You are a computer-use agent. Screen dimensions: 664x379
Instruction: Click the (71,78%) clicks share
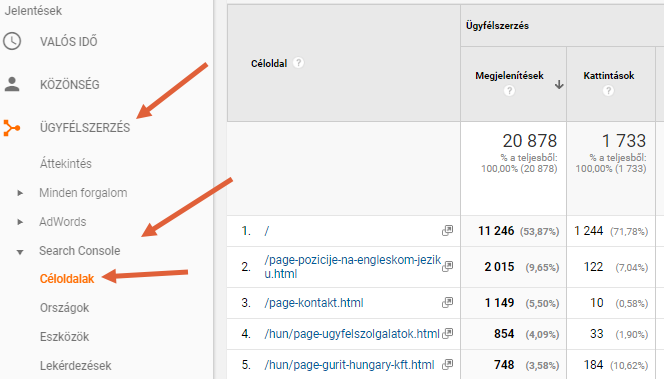pos(629,232)
